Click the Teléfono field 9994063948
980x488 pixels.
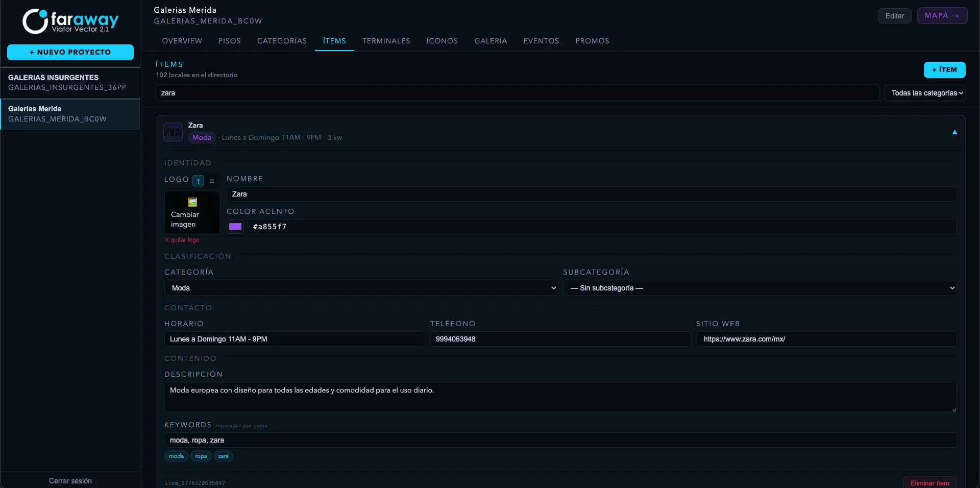[560, 339]
